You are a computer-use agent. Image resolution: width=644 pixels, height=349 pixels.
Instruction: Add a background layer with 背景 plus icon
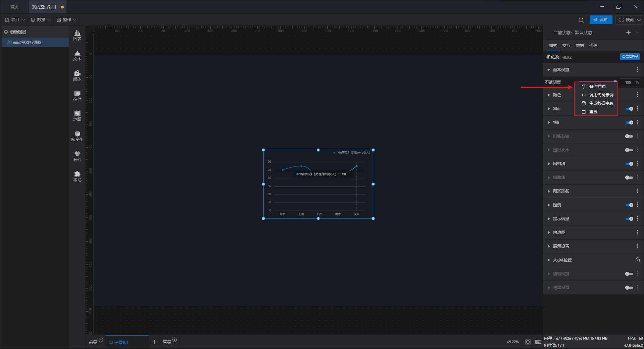174,340
